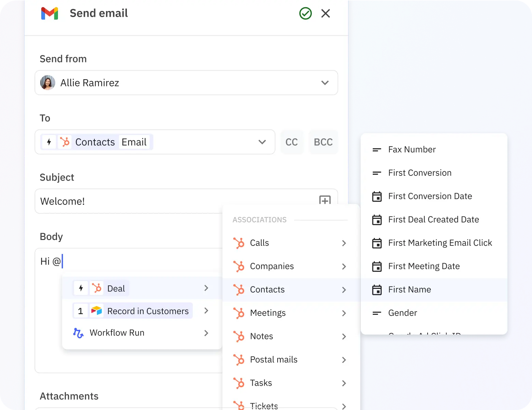This screenshot has width=532, height=410.
Task: Click the green checkmark status icon
Action: coord(305,14)
